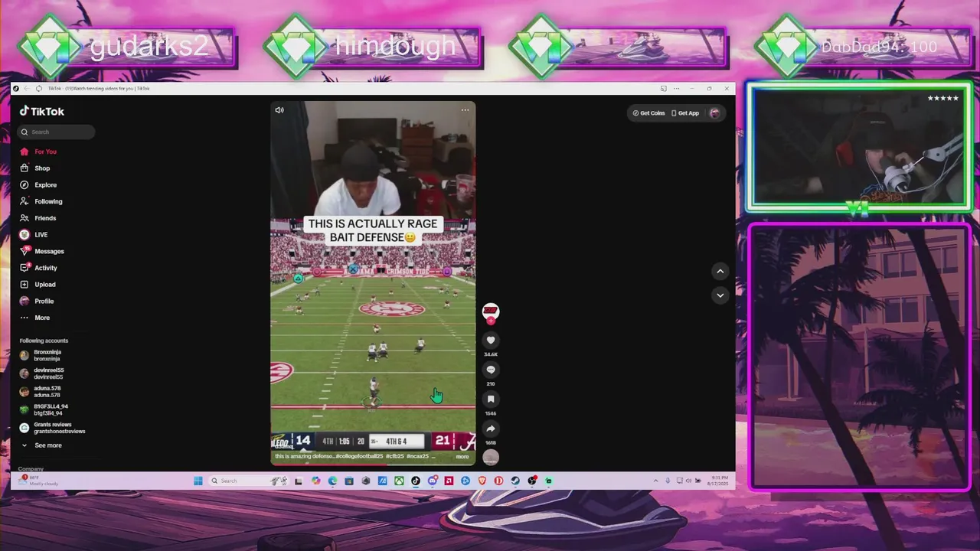Open the Bronxninja following account

(42, 355)
